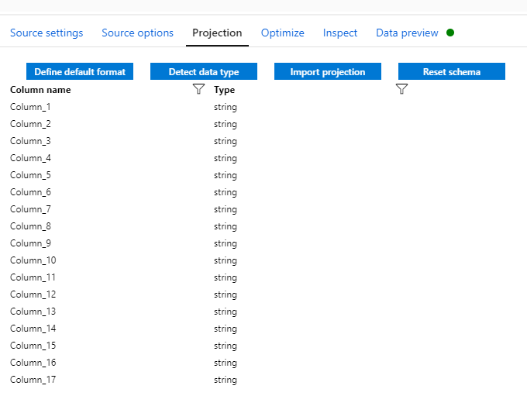Image resolution: width=527 pixels, height=420 pixels.
Task: Select the Column_17 row name
Action: (33, 380)
